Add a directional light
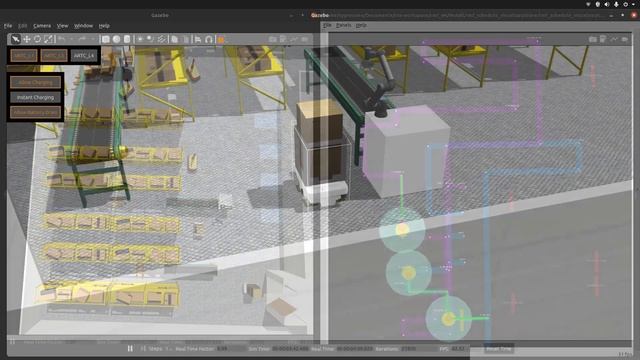This screenshot has height=360, width=640. (162, 39)
